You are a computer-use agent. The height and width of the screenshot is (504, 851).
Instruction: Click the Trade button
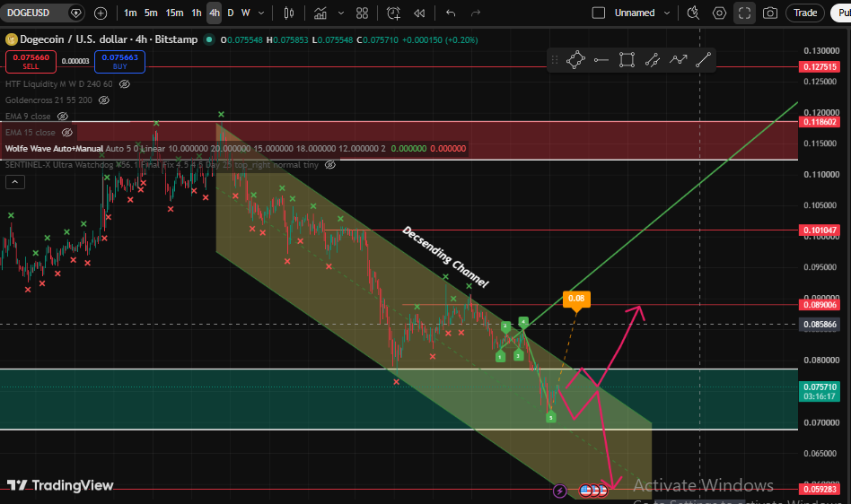(805, 13)
